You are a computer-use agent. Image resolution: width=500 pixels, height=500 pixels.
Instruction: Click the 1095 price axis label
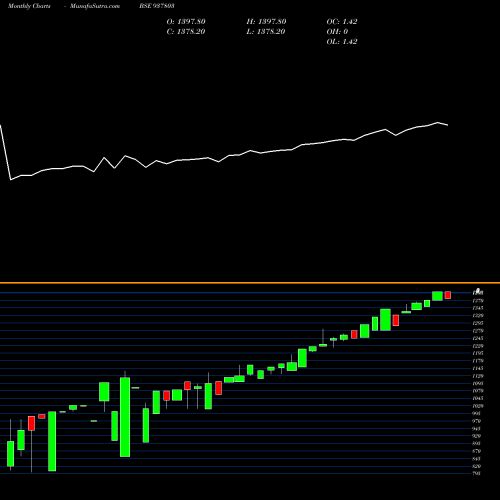[478, 383]
